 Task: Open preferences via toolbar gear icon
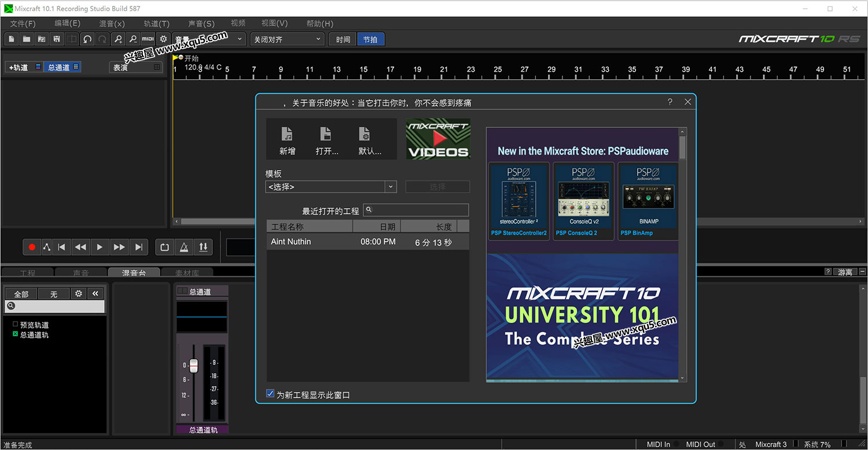[x=163, y=39]
